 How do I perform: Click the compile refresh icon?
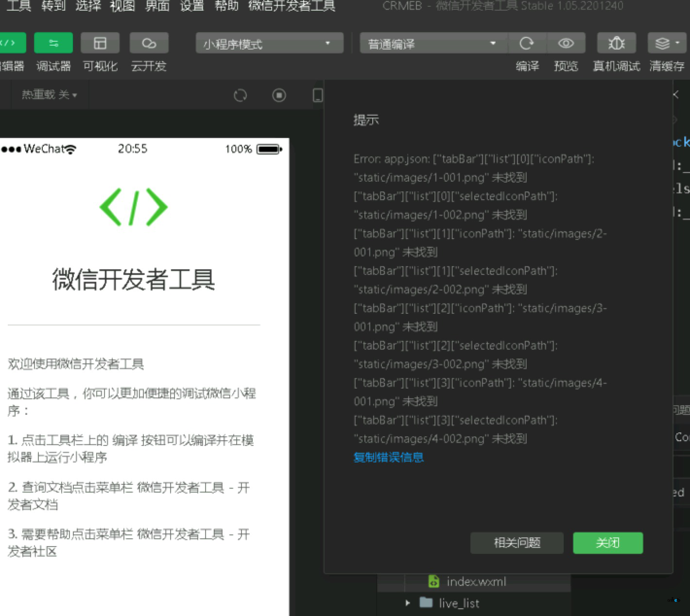pyautogui.click(x=527, y=43)
